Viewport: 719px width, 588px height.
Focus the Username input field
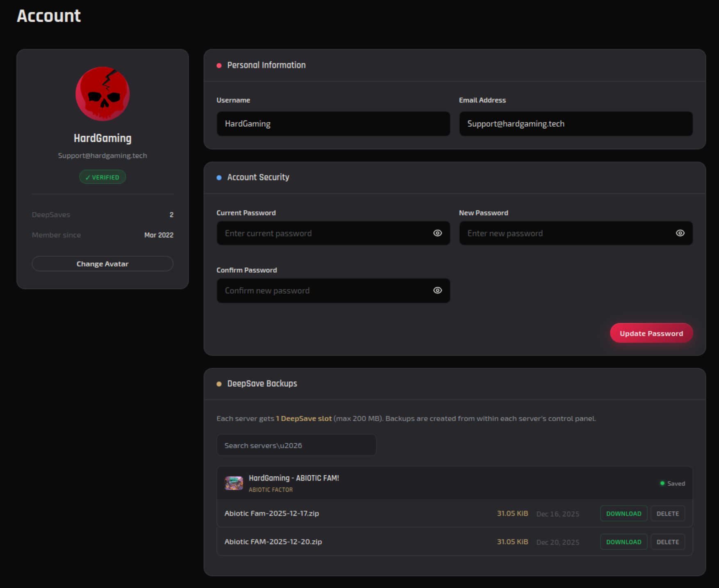pyautogui.click(x=333, y=124)
